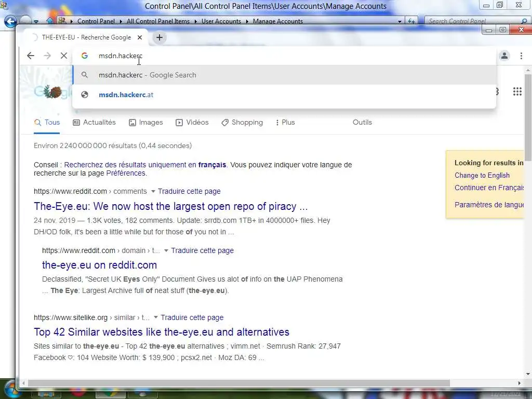Expand the Plus more options

pyautogui.click(x=285, y=123)
